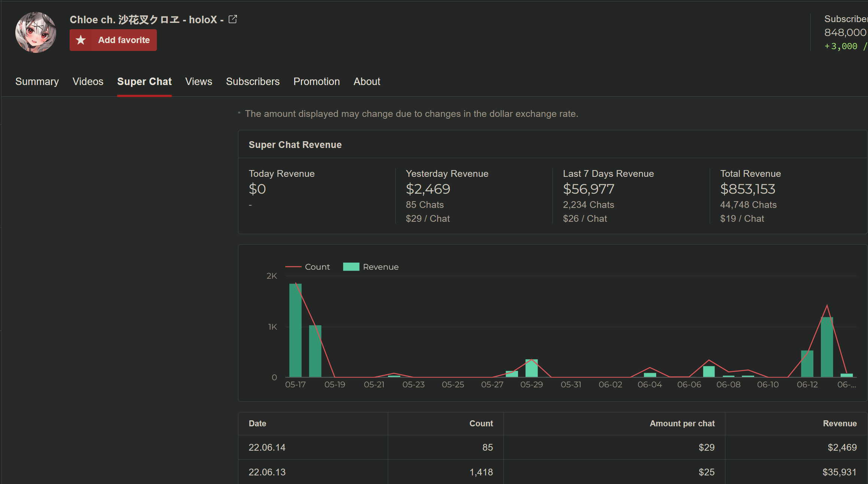The width and height of the screenshot is (868, 484).
Task: Click the Yesterday Revenue $2,469 value
Action: point(428,189)
